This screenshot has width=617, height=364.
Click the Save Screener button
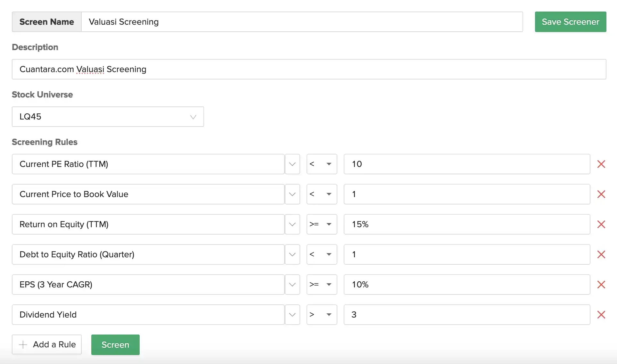(x=570, y=22)
